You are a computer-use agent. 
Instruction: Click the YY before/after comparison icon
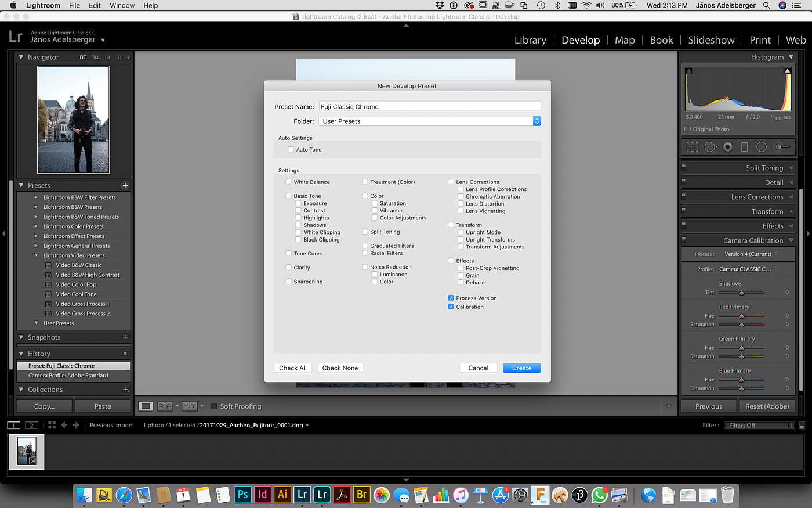tap(190, 406)
